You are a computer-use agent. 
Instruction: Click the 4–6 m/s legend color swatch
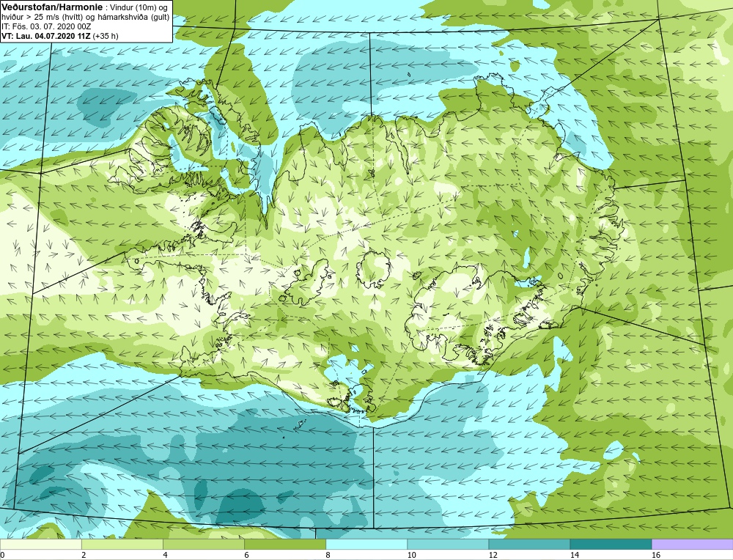[x=203, y=544]
